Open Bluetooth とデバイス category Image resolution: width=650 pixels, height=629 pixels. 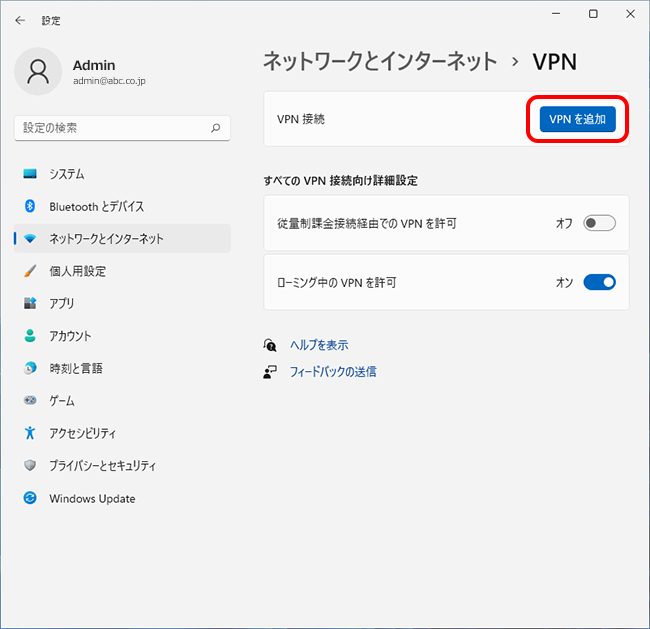click(122, 206)
